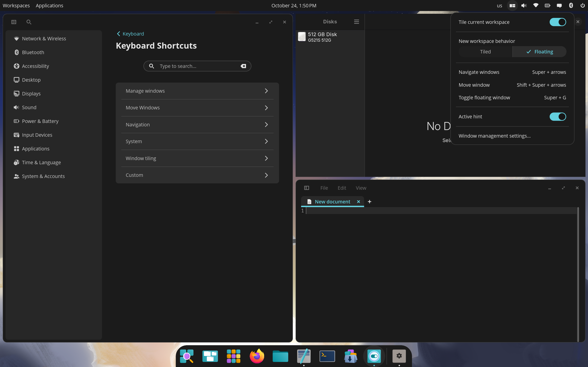Launch the Terminal from the dock

pyautogui.click(x=327, y=356)
